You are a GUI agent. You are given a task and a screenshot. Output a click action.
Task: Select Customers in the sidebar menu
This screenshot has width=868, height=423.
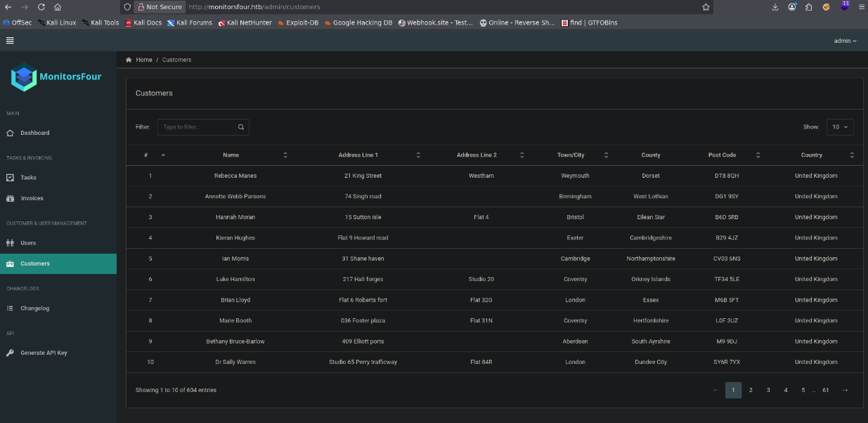58,263
